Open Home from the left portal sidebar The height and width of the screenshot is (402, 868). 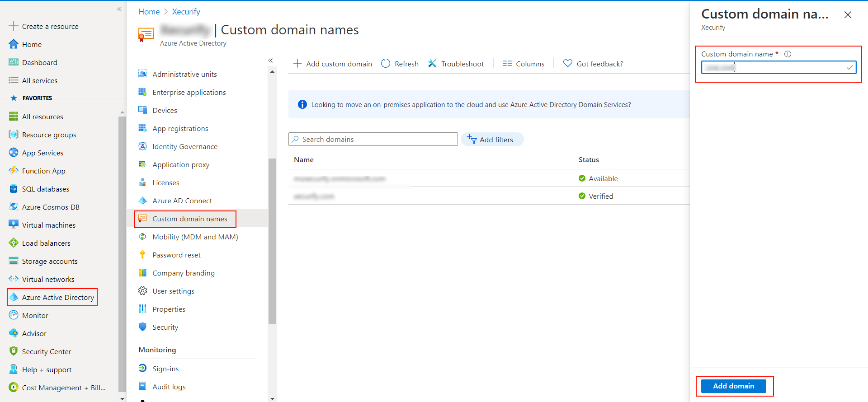[x=32, y=44]
